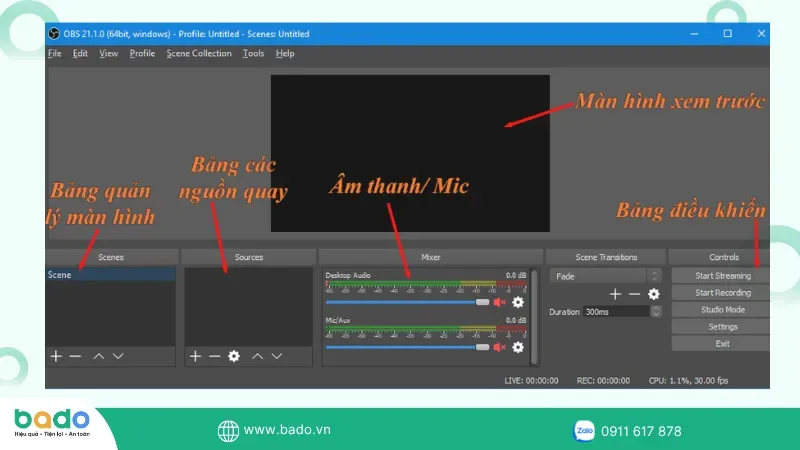Click the Exit button
The height and width of the screenshot is (450, 800).
tap(720, 343)
